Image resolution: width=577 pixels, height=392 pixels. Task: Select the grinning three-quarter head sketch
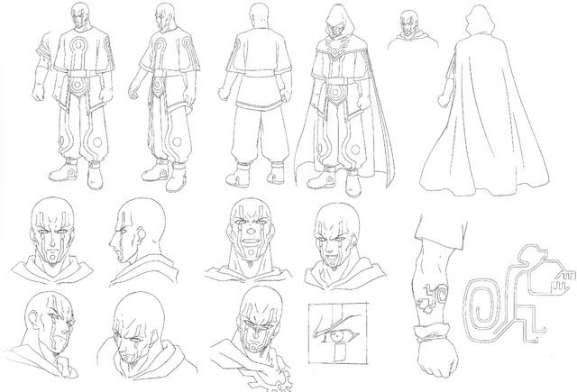pyautogui.click(x=344, y=244)
